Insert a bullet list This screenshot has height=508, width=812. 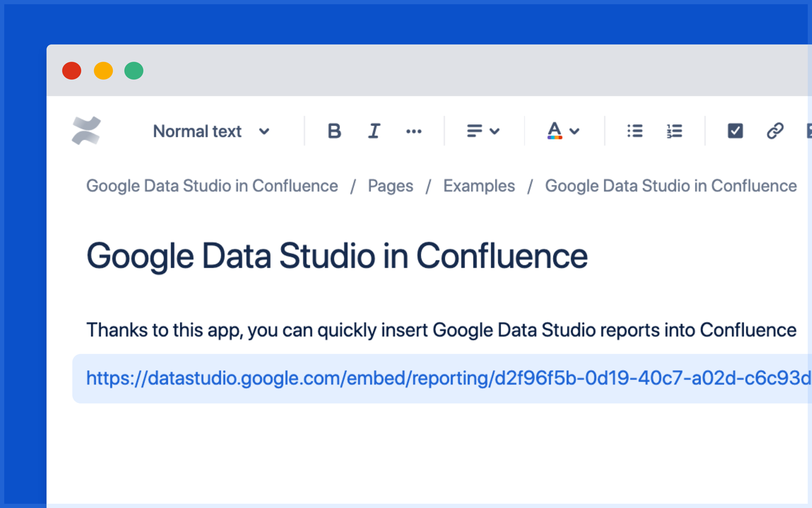tap(634, 132)
